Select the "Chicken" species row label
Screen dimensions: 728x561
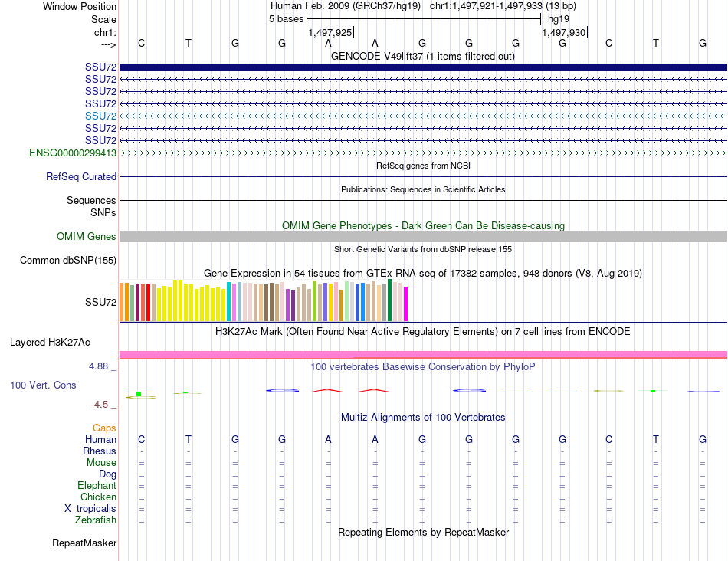coord(98,497)
